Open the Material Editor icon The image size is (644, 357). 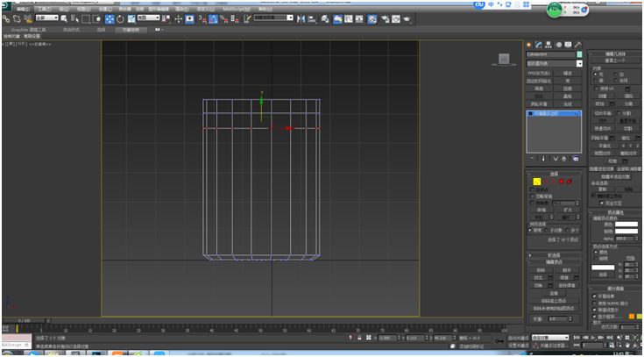click(x=372, y=18)
